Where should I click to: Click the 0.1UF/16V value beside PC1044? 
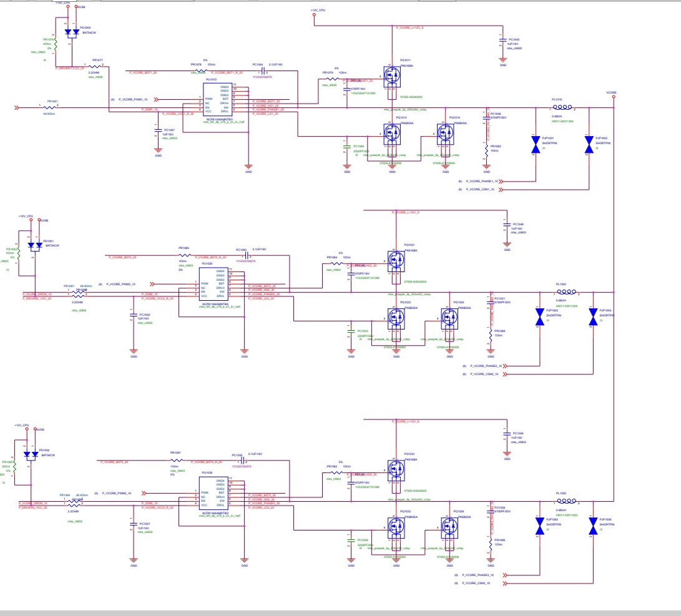click(x=276, y=65)
